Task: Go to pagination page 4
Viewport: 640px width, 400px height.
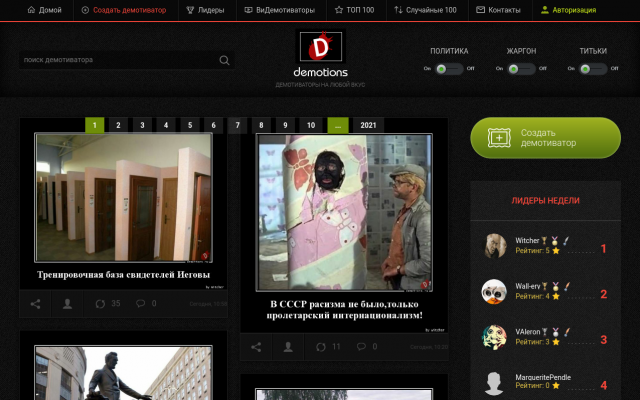Action: coord(166,125)
